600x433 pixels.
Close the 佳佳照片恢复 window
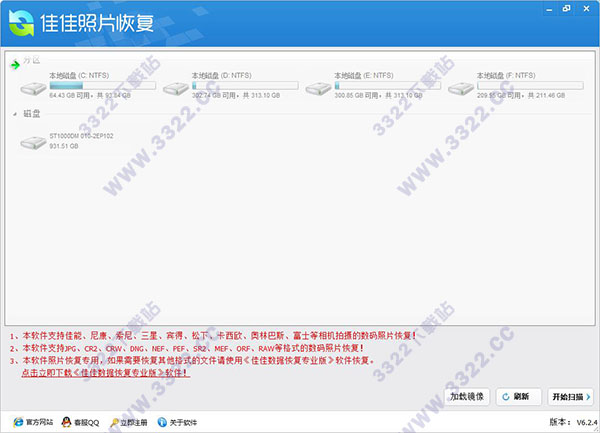pyautogui.click(x=586, y=8)
